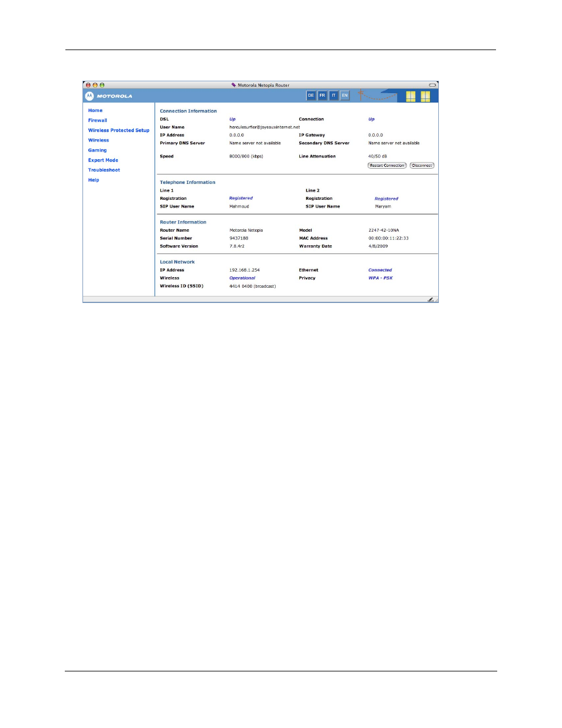
Task: Click the Connection 'Up' status
Action: (x=372, y=119)
